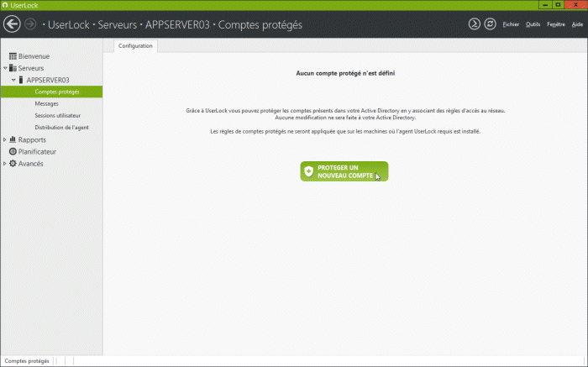Go back with the left arrow button
Viewport: 588px width, 367px height.
pos(12,24)
